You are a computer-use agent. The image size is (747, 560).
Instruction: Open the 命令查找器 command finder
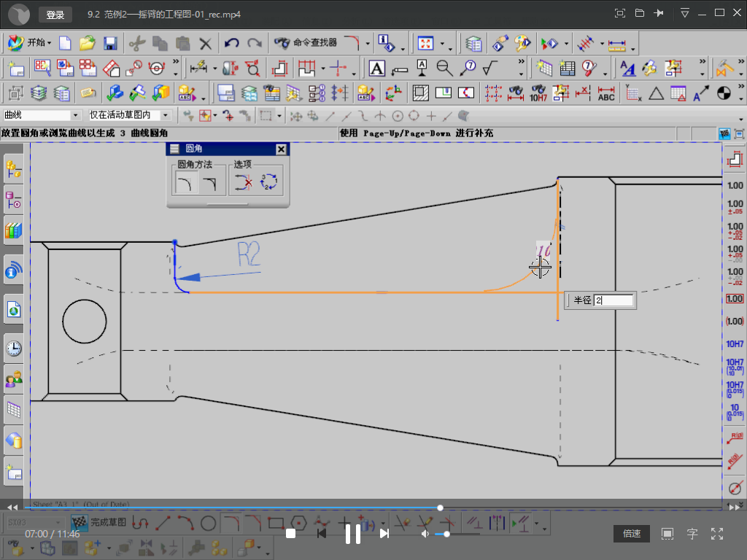coord(306,43)
